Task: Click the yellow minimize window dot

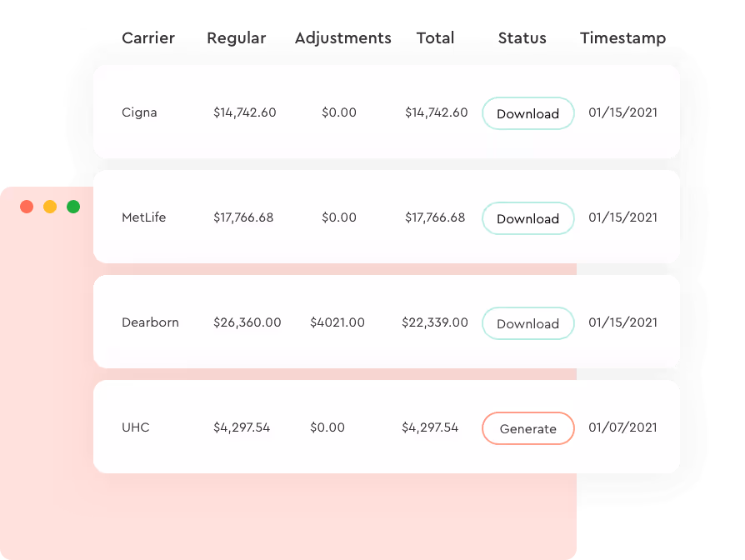Action: pos(50,207)
